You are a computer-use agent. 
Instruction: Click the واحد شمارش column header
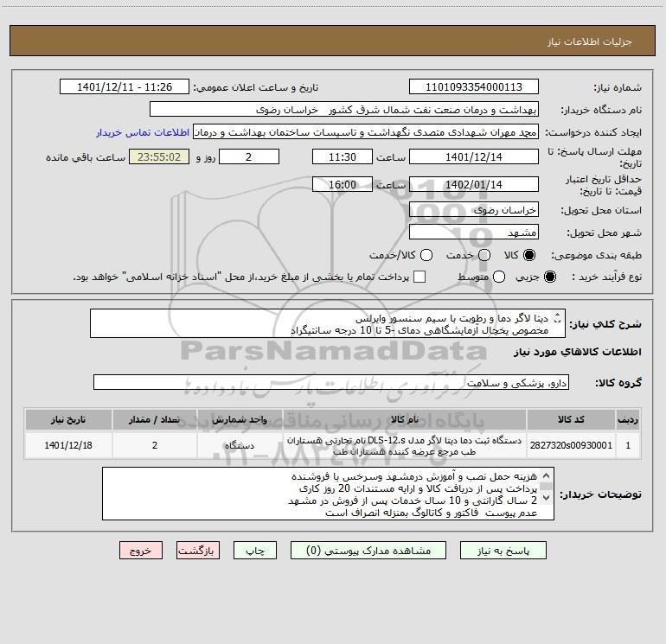point(240,419)
